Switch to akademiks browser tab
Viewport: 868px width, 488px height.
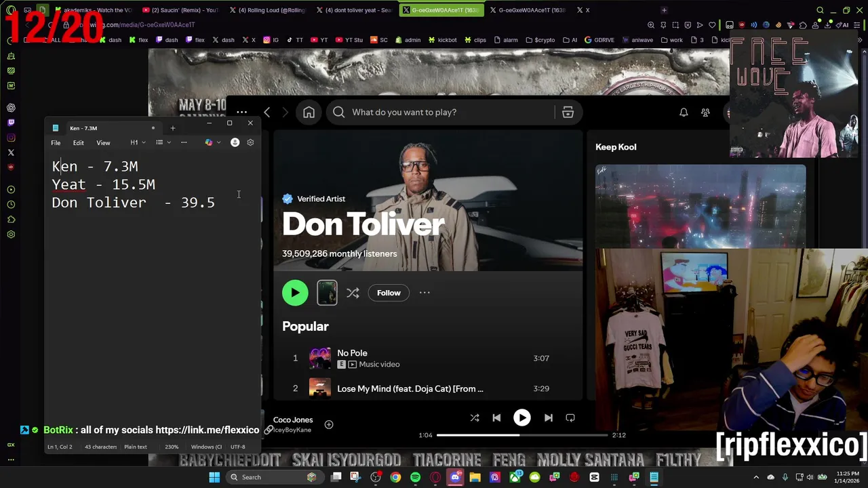[x=94, y=10]
